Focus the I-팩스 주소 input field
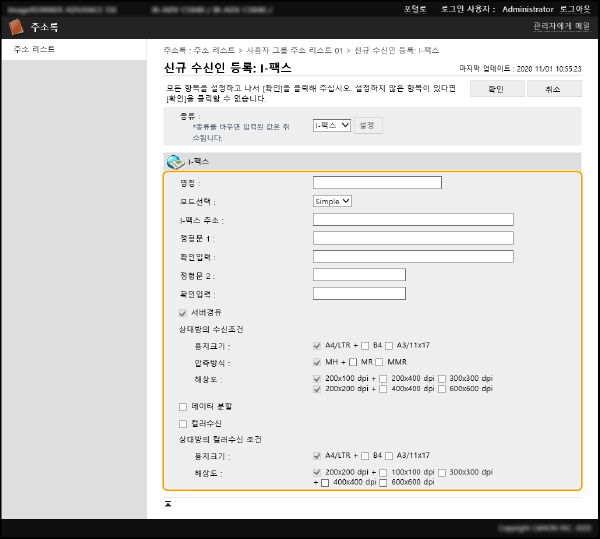The height and width of the screenshot is (539, 600). tap(413, 220)
